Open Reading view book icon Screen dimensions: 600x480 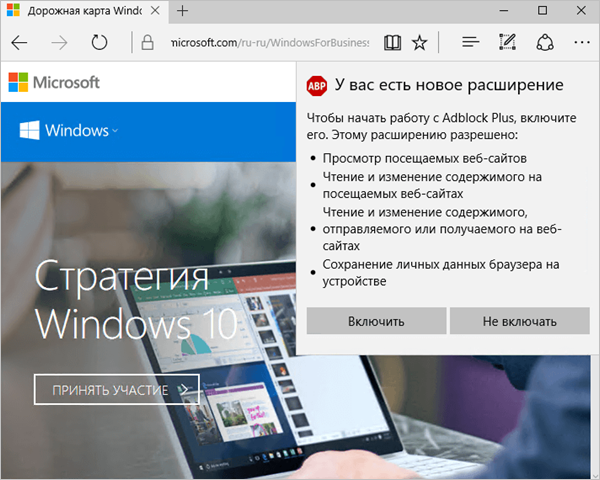pyautogui.click(x=392, y=42)
